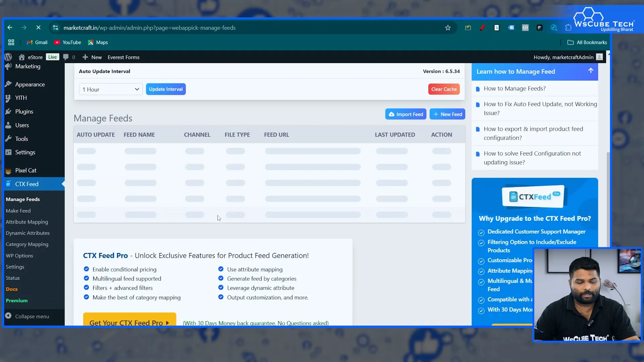Click the Clear Cache button

click(x=444, y=89)
